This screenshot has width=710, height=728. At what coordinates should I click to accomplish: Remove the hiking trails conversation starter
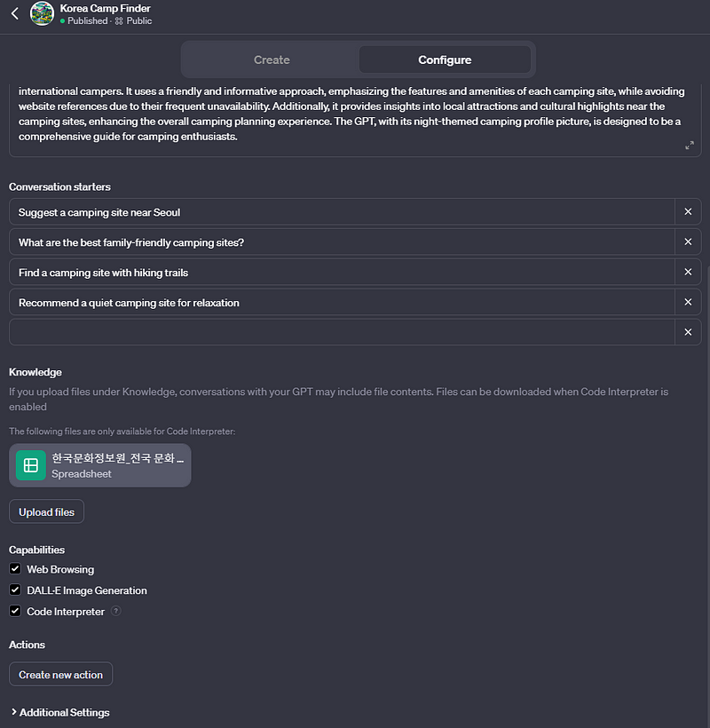688,273
